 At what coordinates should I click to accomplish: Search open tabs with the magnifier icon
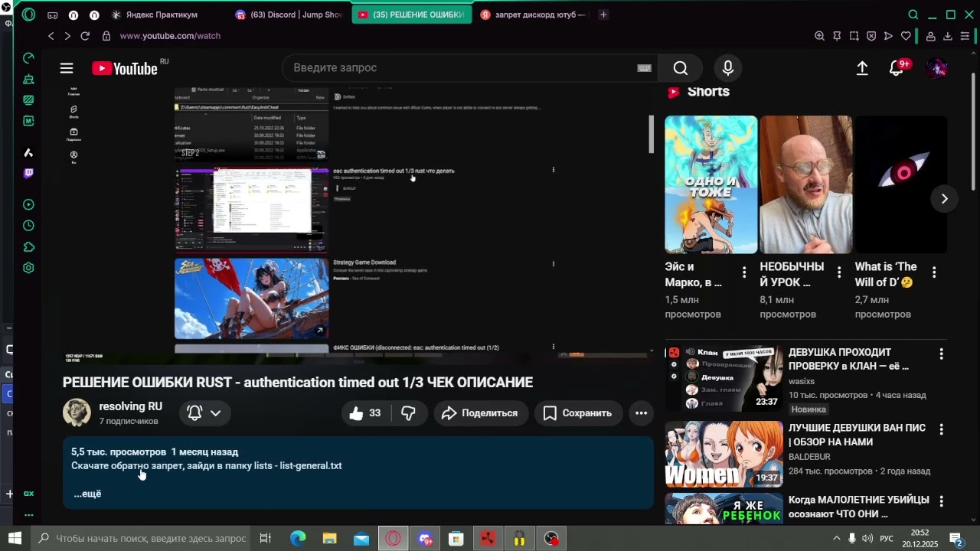913,15
